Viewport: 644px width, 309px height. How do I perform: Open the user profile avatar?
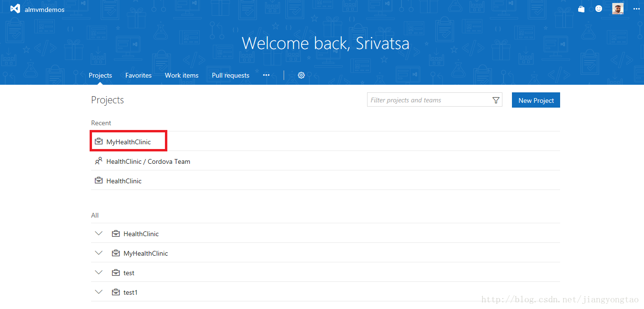[x=618, y=9]
